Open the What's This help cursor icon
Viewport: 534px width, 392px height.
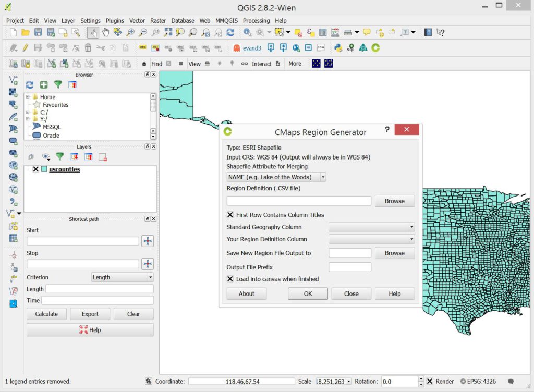[x=440, y=32]
